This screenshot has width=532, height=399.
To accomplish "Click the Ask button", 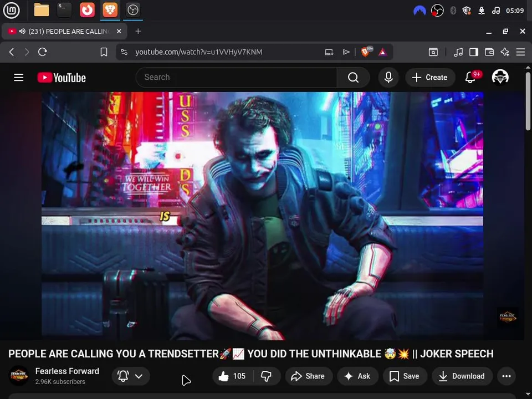I will pos(357,376).
